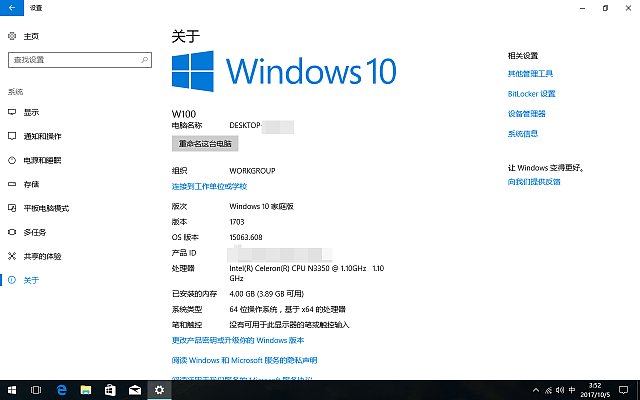Screen dimensions: 640x400
Task: Select the 多任务 multitasking icon
Action: click(12, 232)
